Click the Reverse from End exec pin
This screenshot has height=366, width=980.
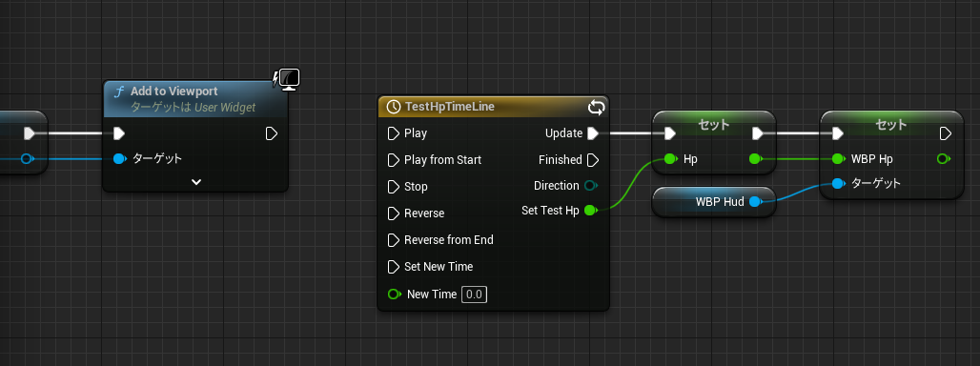393,240
